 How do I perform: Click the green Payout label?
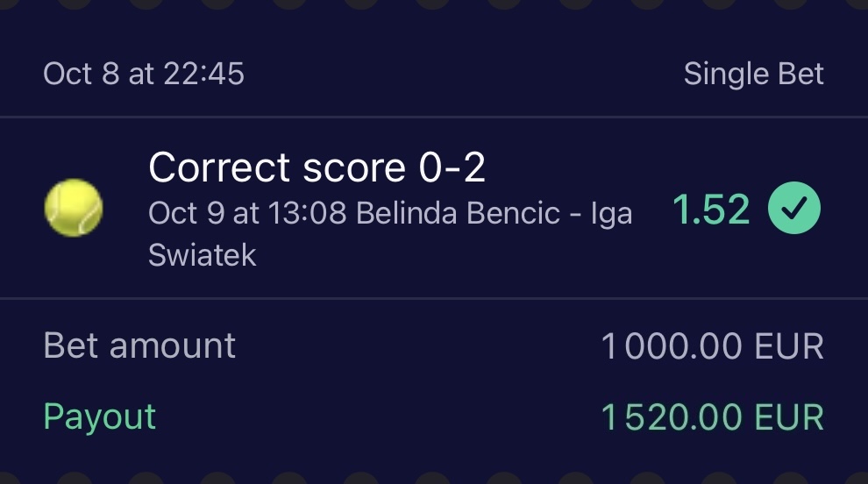click(100, 416)
